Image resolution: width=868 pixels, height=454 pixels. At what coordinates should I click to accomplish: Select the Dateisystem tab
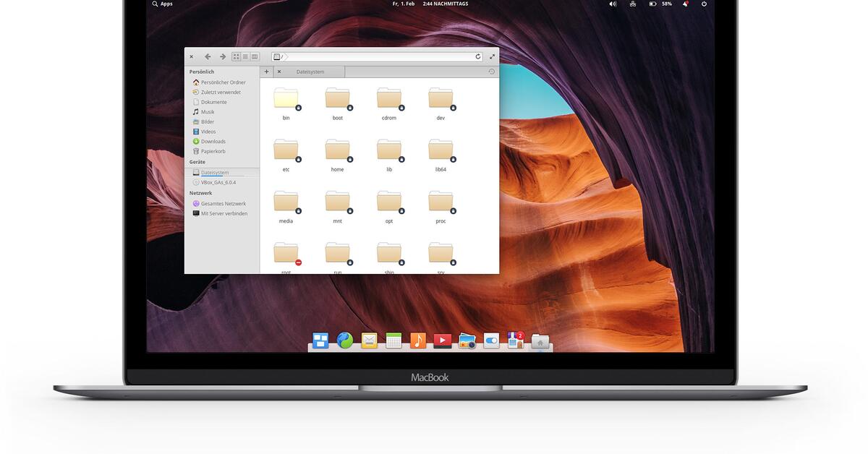click(310, 72)
